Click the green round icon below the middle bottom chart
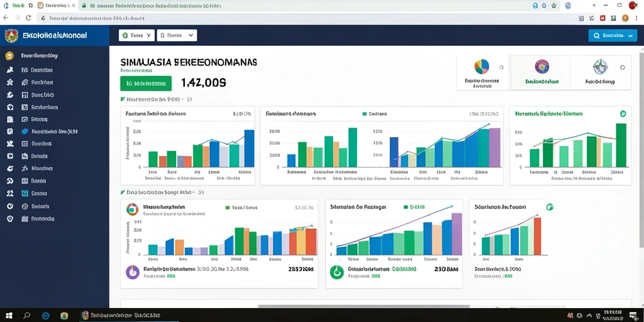The width and height of the screenshot is (644, 322). click(337, 272)
